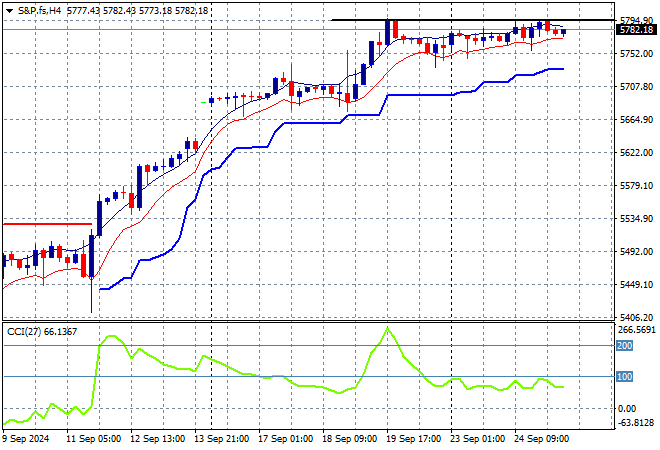Click the 5752.00 price axis label

click(x=636, y=54)
